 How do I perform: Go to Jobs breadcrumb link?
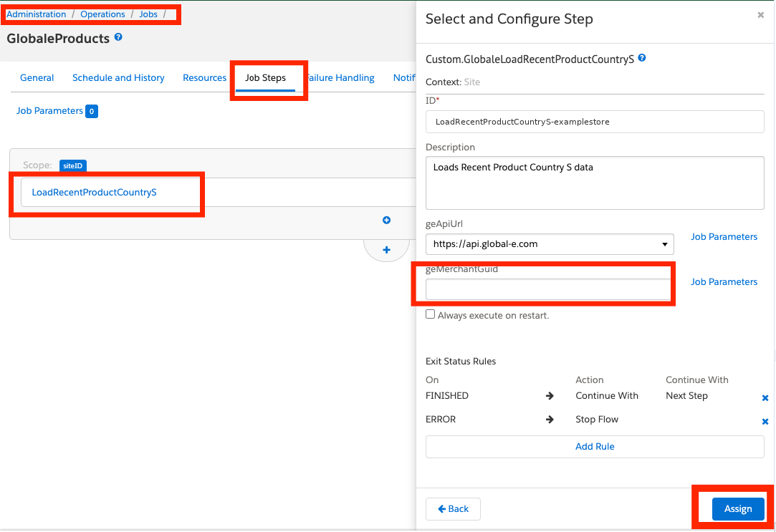pos(148,14)
